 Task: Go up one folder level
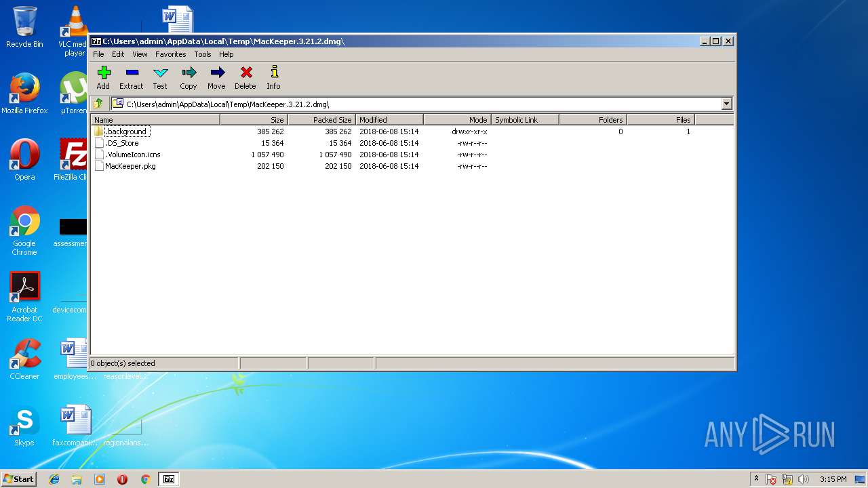(x=99, y=104)
